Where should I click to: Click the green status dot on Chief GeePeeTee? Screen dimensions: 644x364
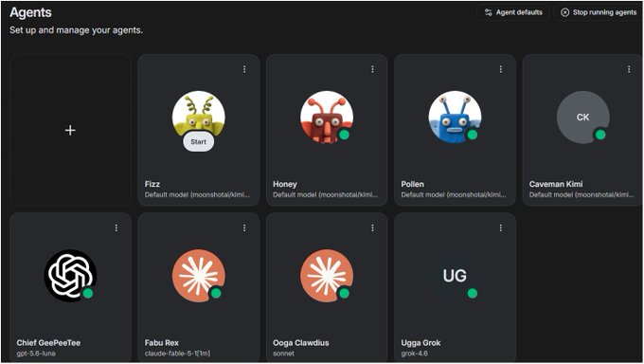tap(88, 293)
